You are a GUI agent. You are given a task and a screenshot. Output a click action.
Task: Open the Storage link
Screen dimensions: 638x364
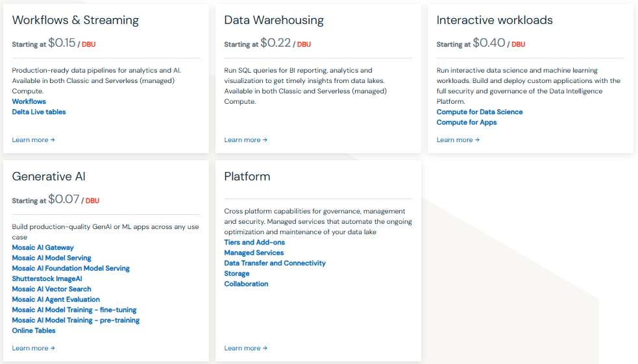pyautogui.click(x=237, y=274)
